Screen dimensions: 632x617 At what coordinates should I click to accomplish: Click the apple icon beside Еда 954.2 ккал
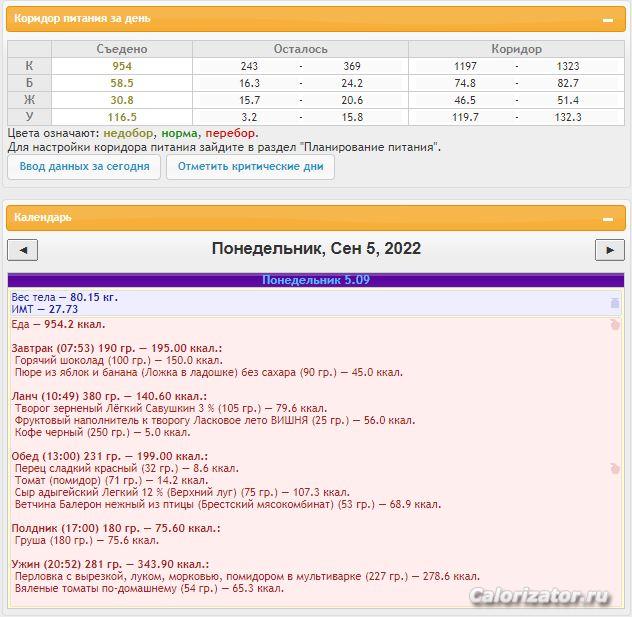615,324
